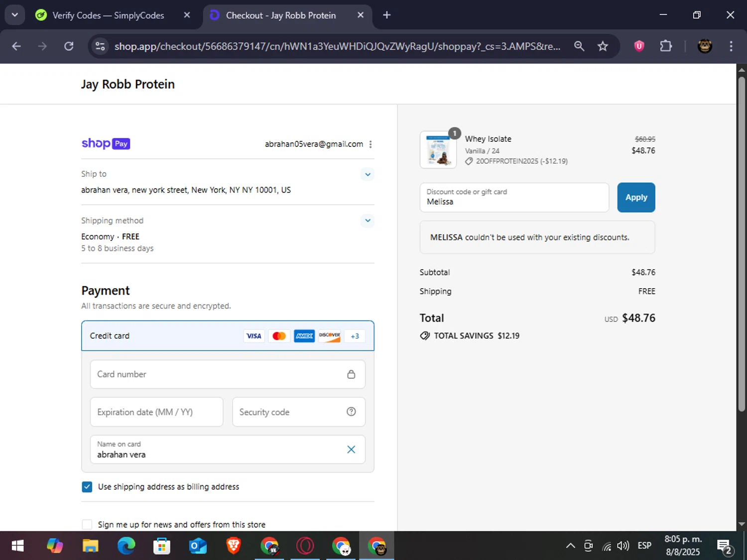
Task: Select the Credit card payment option
Action: (228, 336)
